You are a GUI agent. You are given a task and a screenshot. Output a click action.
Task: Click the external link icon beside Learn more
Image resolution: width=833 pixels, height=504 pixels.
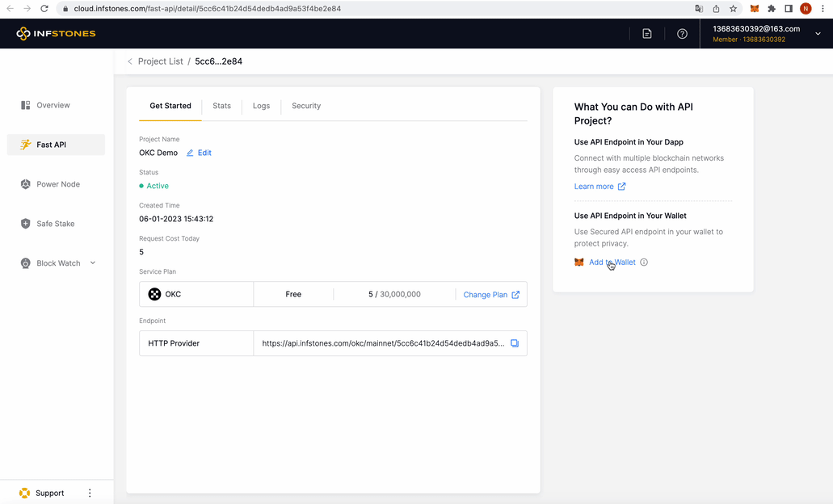point(621,187)
